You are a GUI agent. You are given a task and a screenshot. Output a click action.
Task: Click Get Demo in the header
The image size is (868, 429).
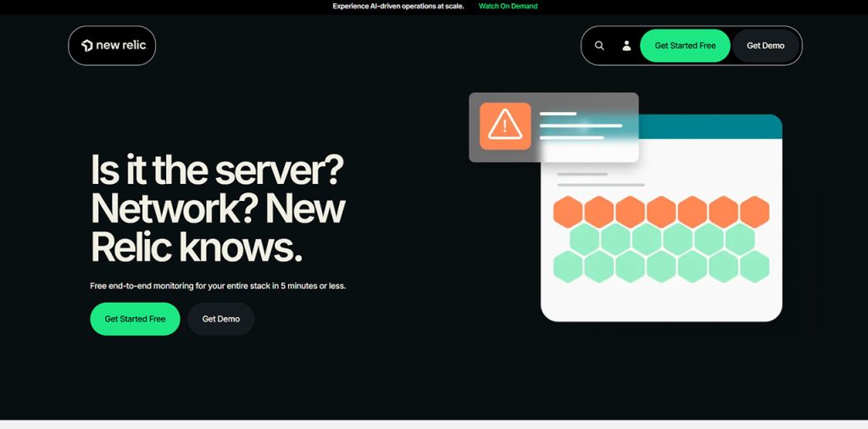pyautogui.click(x=765, y=46)
